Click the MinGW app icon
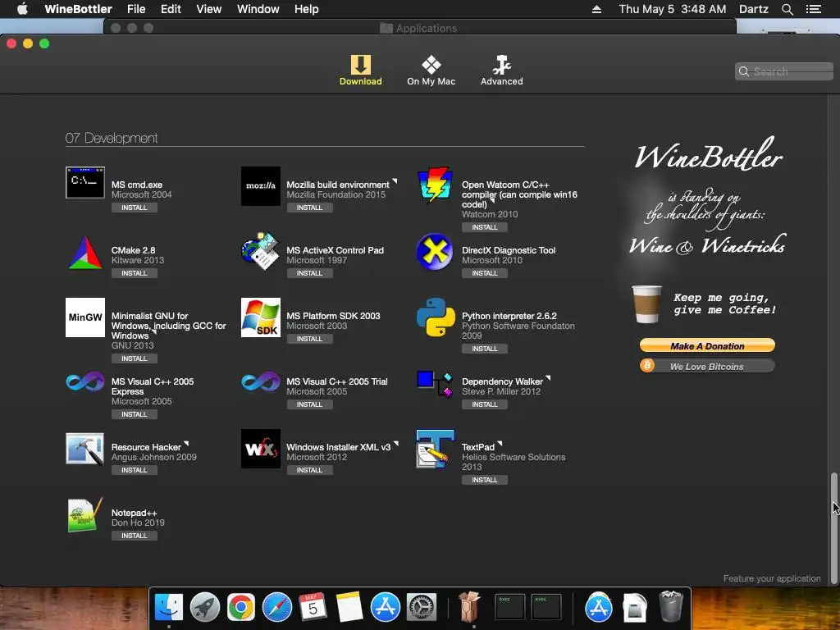The width and height of the screenshot is (840, 630). click(85, 317)
